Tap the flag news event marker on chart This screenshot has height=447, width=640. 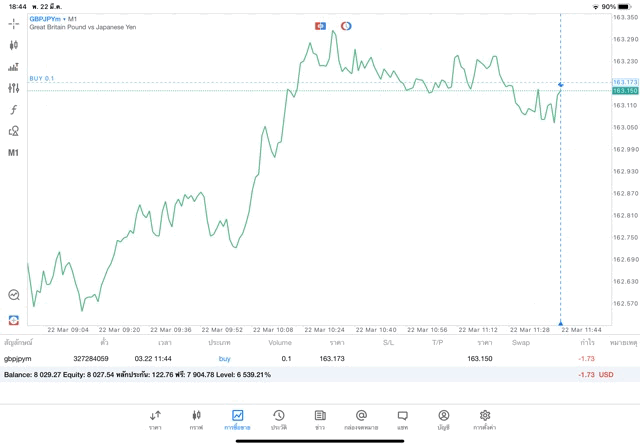(x=320, y=25)
